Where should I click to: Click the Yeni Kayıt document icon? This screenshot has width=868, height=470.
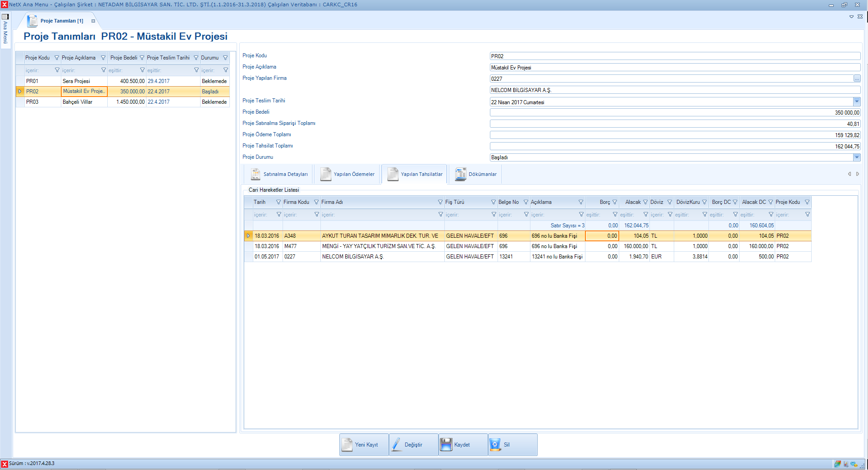tap(347, 445)
